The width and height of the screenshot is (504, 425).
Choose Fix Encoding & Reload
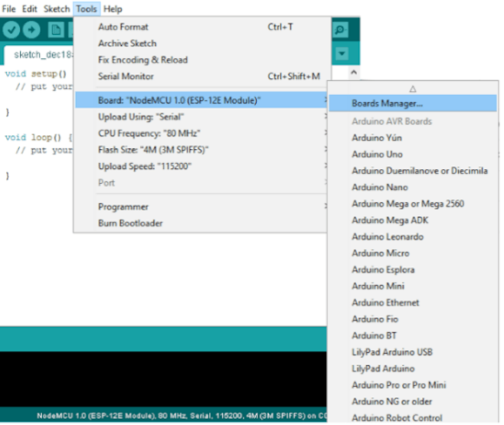point(202,60)
